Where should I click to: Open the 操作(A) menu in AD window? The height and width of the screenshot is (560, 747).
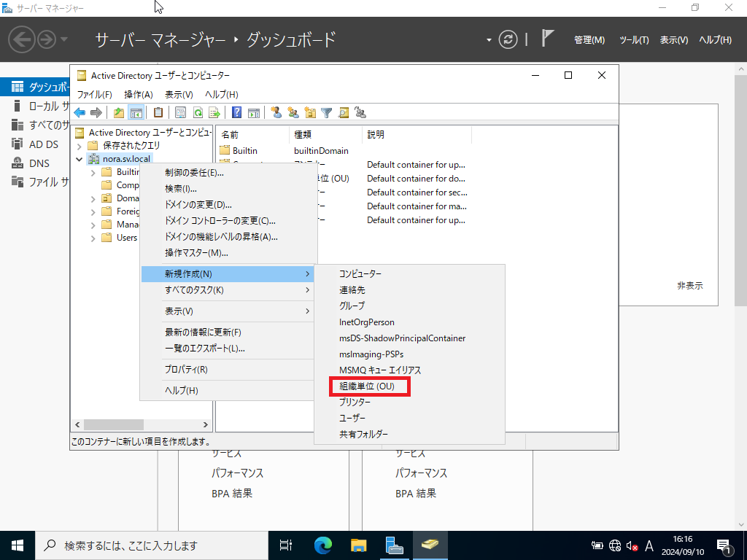click(138, 94)
